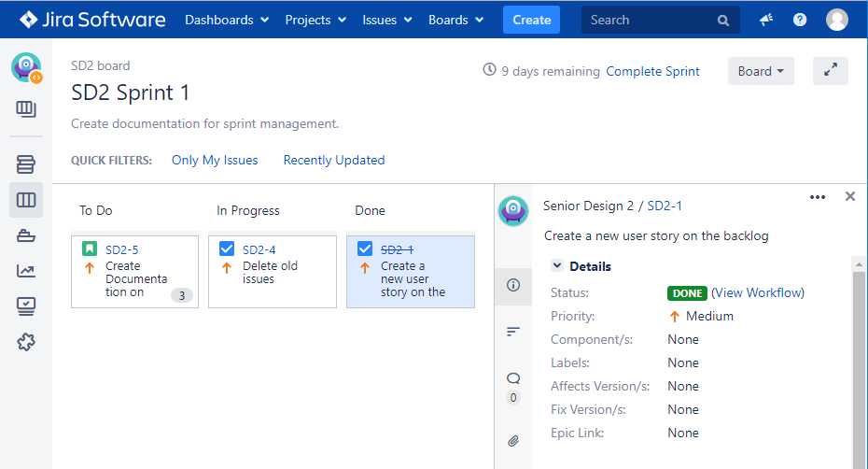Click the comment count 0 badge
This screenshot has width=868, height=469.
click(513, 397)
